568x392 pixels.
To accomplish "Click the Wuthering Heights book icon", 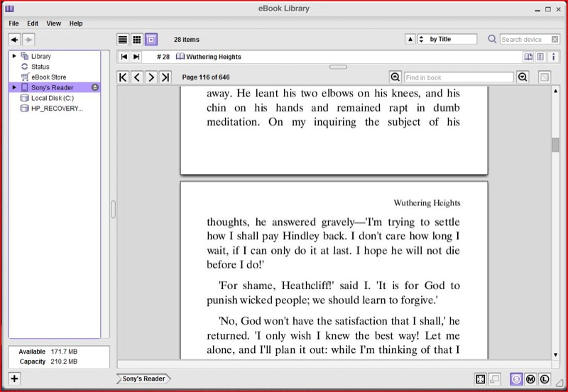I will [180, 57].
